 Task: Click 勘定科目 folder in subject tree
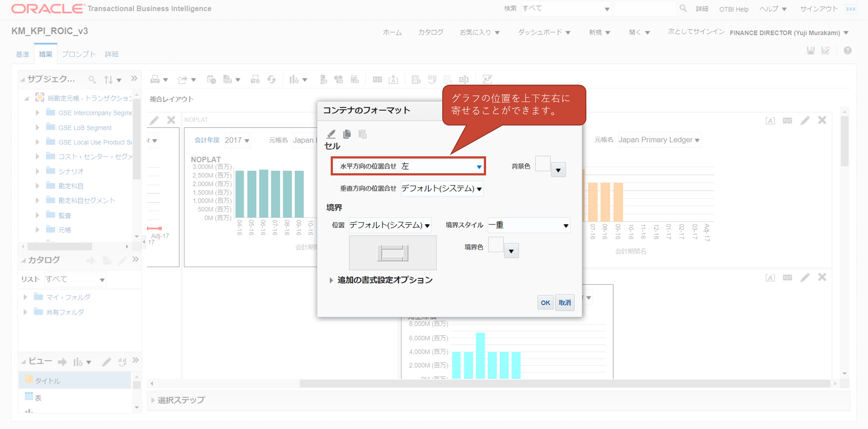71,186
